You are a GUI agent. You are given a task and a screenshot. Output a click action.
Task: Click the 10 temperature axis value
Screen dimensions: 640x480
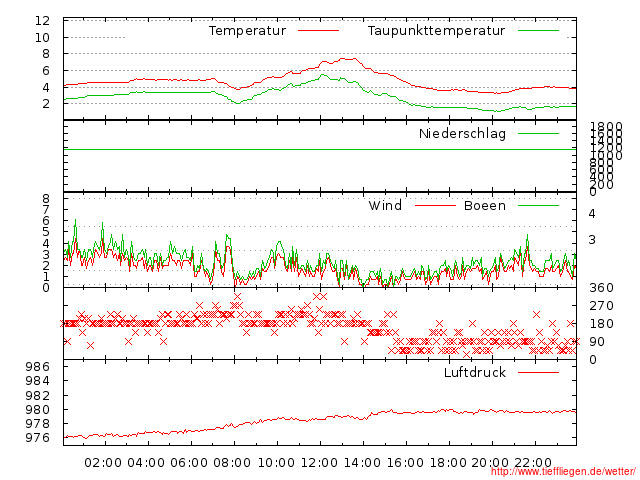[42, 38]
